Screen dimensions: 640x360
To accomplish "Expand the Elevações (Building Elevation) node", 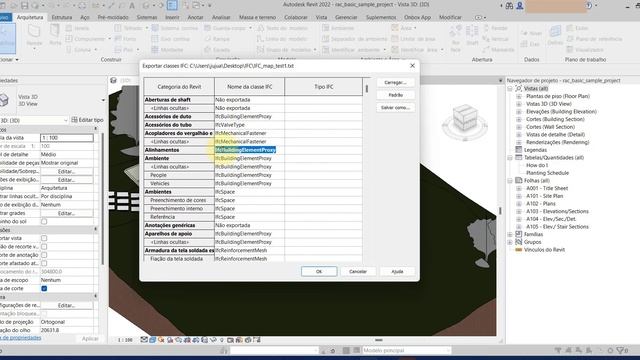I will [518, 111].
